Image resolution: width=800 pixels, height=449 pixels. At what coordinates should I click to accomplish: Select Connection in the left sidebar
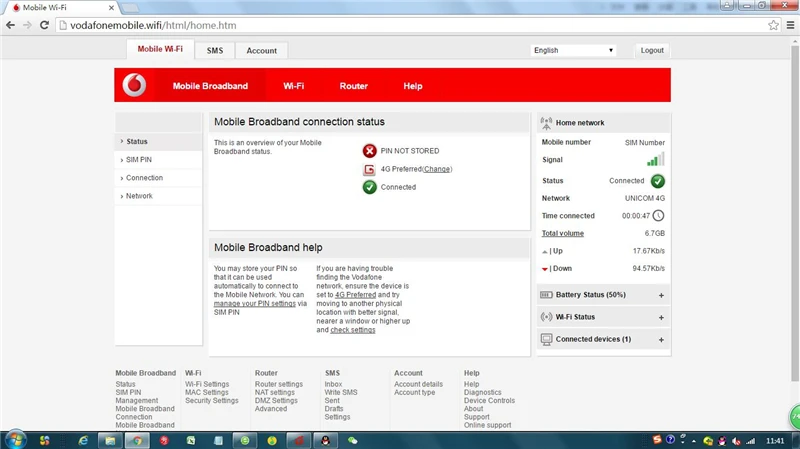click(x=159, y=178)
